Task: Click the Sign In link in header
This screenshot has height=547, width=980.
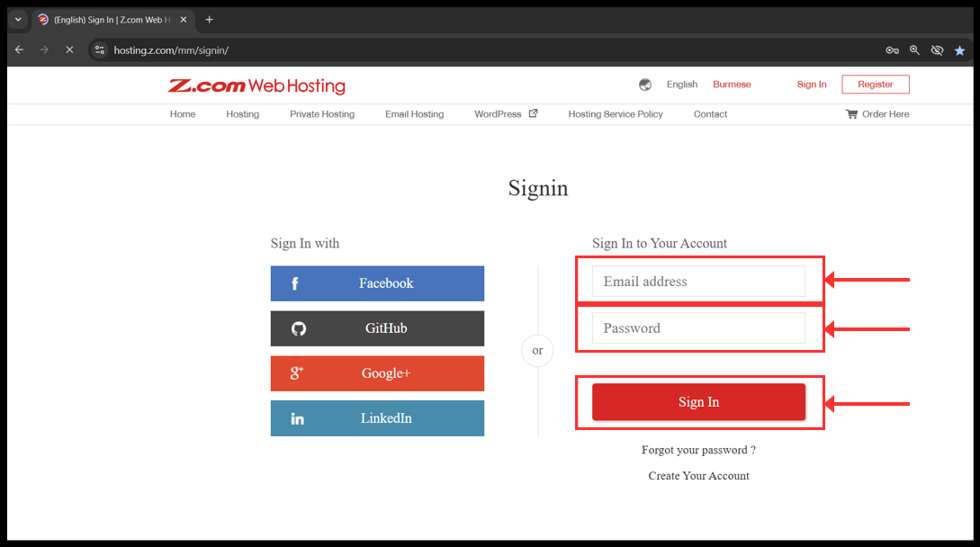Action: tap(811, 85)
